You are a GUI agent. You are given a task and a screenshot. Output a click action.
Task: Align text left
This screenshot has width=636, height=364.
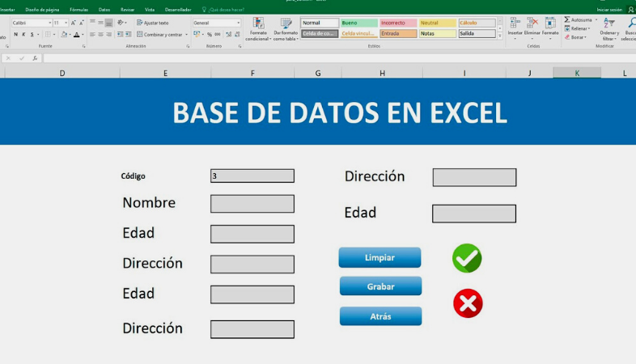pyautogui.click(x=92, y=35)
